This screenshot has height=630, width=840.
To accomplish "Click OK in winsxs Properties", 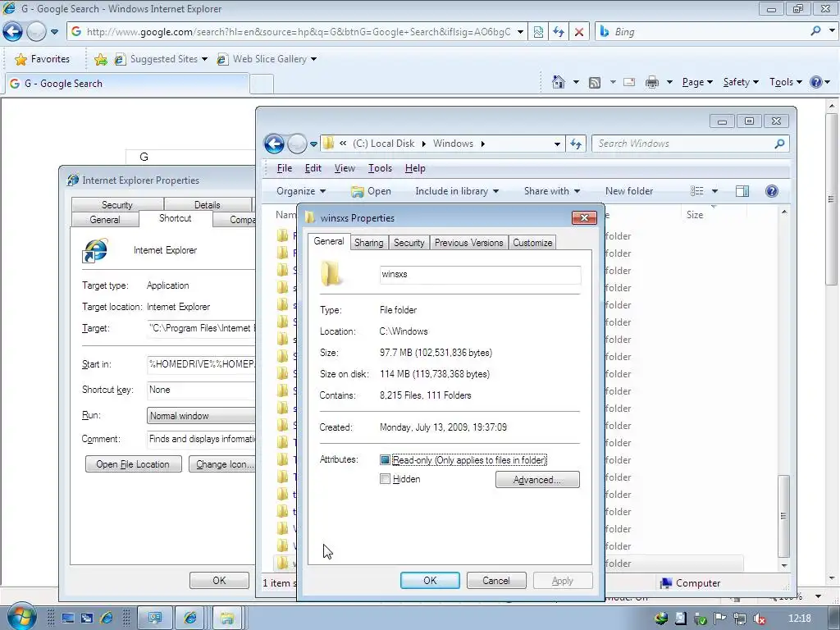I will pos(430,581).
